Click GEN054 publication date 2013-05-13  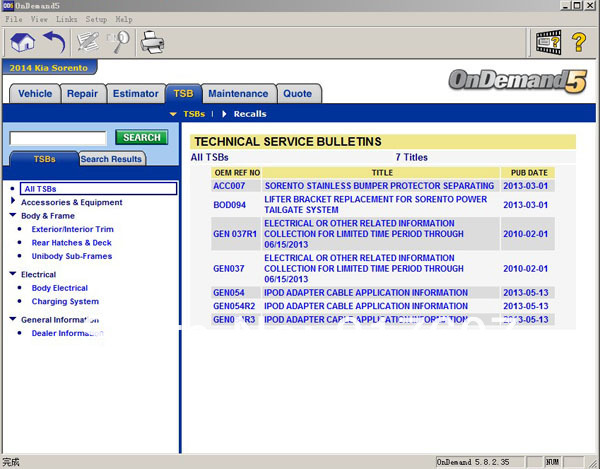tap(525, 293)
